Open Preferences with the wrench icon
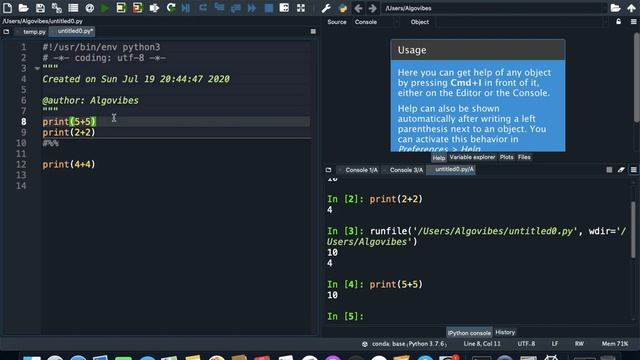Image resolution: width=640 pixels, height=360 pixels. 326,8
